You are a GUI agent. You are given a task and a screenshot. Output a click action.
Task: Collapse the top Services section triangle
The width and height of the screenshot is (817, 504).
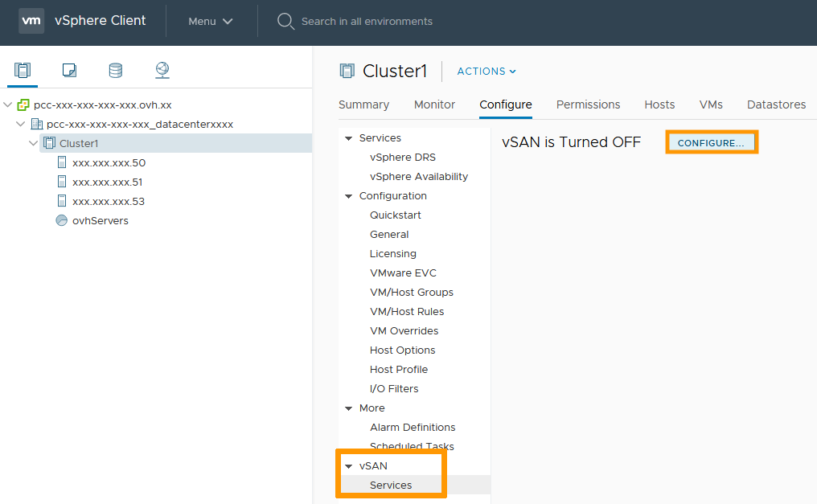[348, 138]
